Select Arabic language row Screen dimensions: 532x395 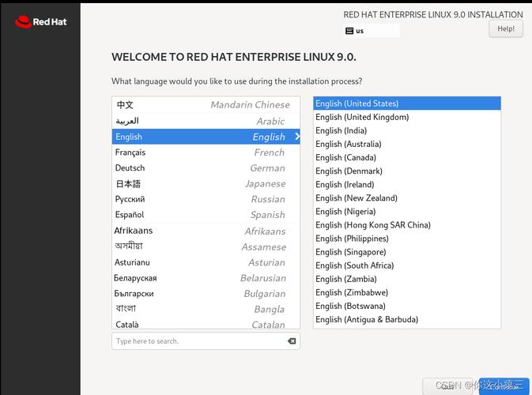(x=206, y=121)
